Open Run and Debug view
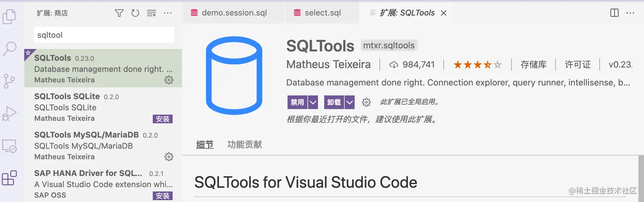Viewport: 644px width, 202px height. [x=9, y=114]
